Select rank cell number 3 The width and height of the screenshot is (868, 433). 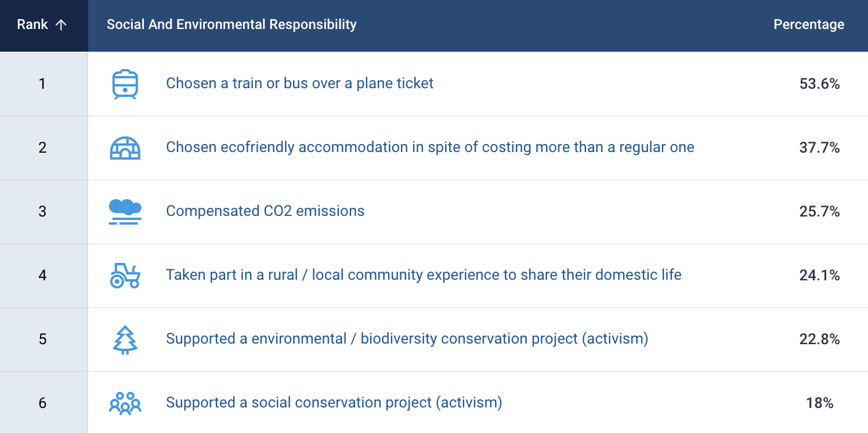click(x=42, y=211)
